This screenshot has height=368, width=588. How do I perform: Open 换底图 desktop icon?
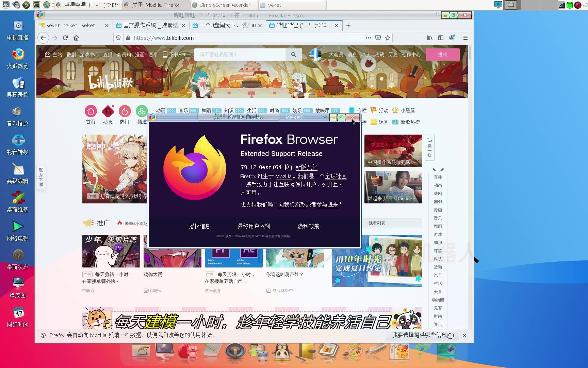pyautogui.click(x=18, y=288)
